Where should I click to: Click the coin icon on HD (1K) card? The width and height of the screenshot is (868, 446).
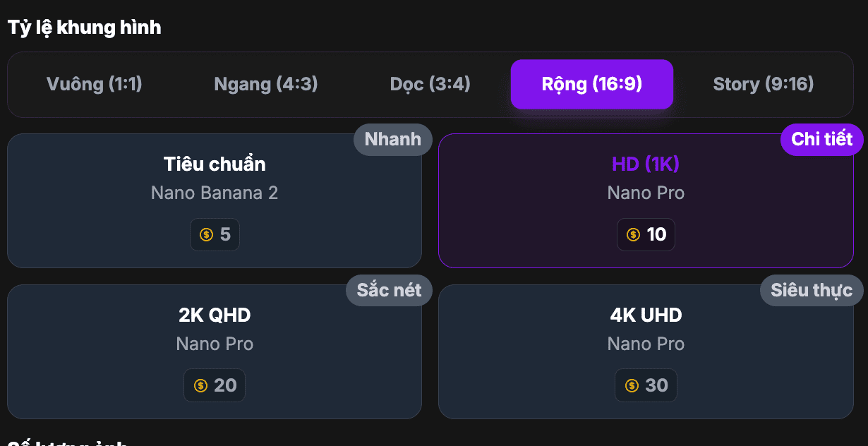(633, 235)
